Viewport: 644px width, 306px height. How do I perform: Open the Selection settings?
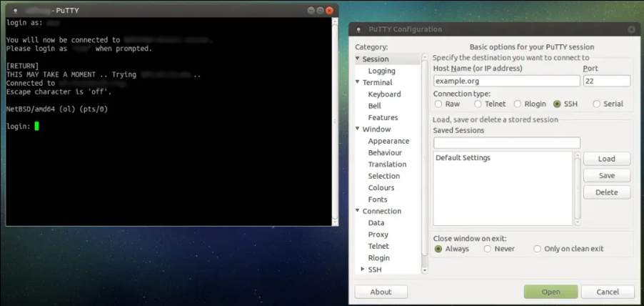point(383,176)
